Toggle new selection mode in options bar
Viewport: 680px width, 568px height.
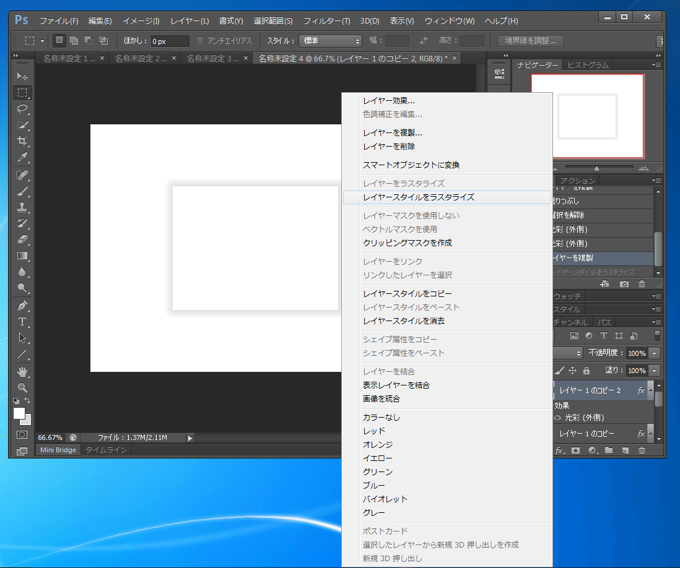click(x=59, y=40)
